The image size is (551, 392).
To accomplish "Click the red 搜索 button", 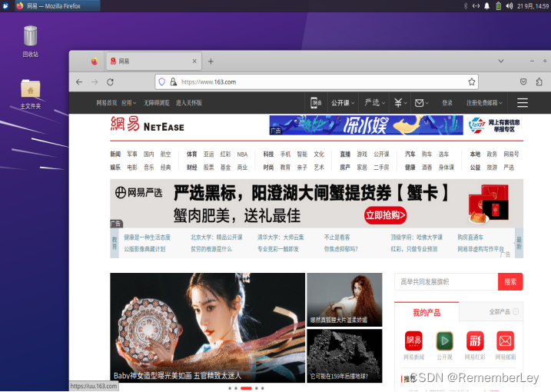I will [x=510, y=281].
